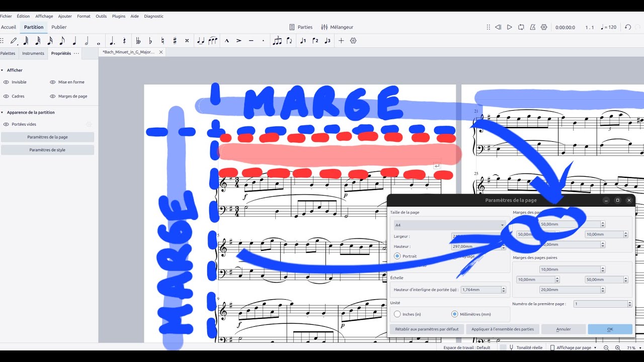This screenshot has height=362, width=644.
Task: Choose the eighth note duration
Action: [x=62, y=41]
